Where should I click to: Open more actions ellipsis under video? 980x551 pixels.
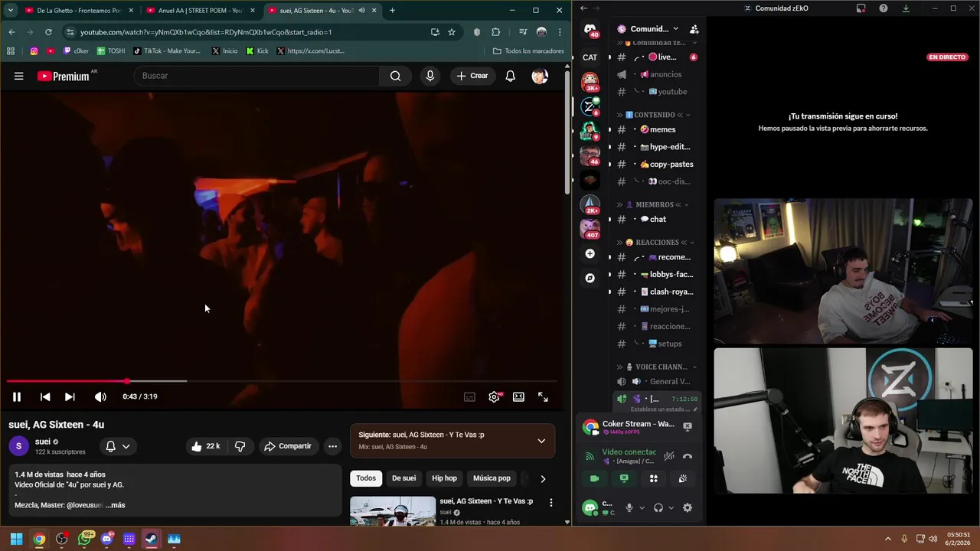(x=332, y=446)
